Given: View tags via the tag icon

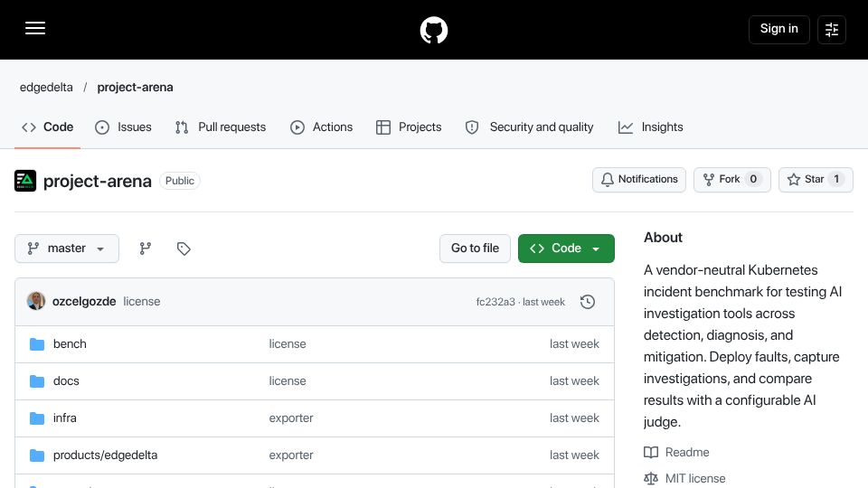Looking at the screenshot, I should (x=184, y=249).
